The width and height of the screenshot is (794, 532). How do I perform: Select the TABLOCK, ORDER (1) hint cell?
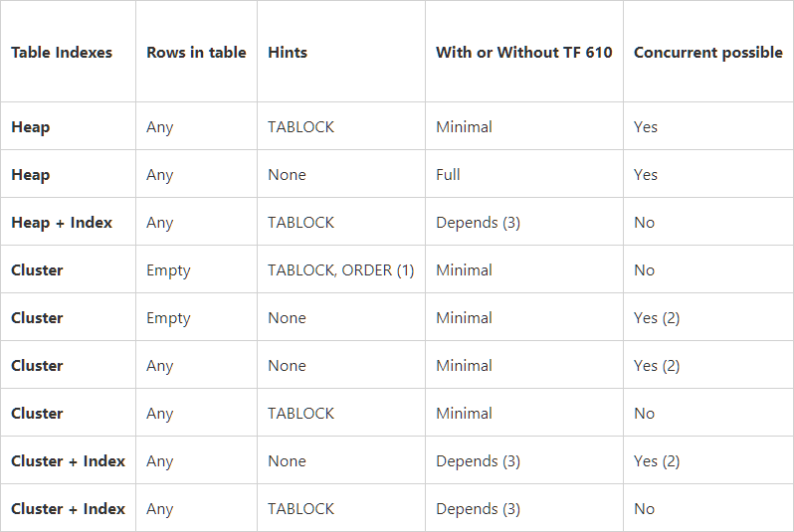340,270
